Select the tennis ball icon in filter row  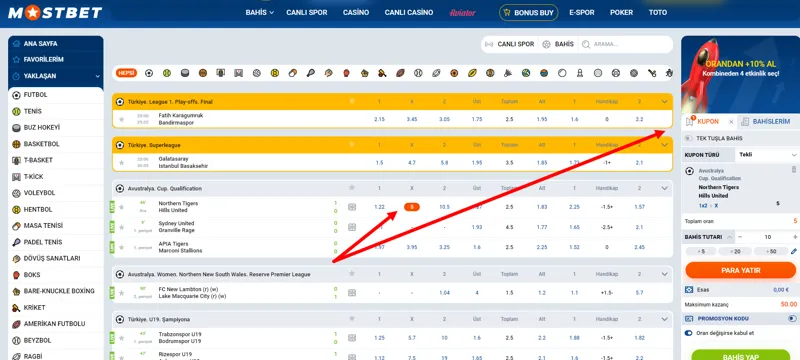point(167,73)
